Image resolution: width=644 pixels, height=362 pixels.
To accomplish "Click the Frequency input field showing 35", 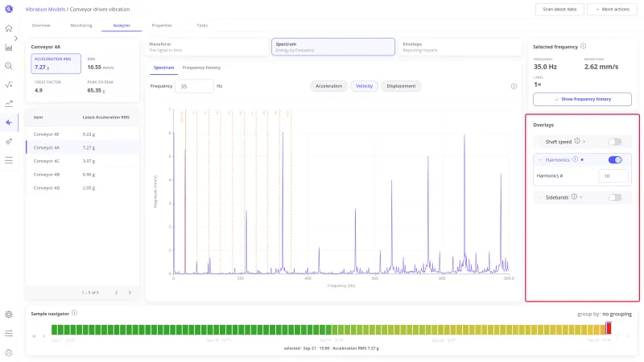I will pos(194,86).
